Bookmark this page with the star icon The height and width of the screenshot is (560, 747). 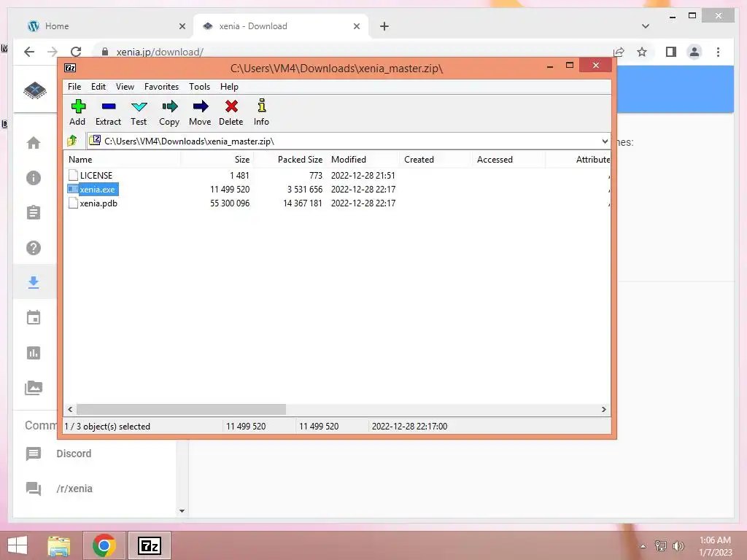tap(642, 52)
